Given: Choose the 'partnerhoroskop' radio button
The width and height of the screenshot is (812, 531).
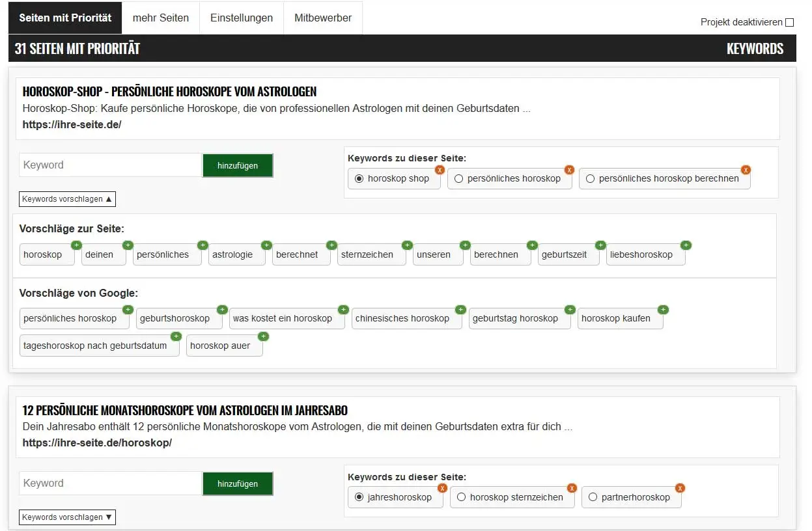Looking at the screenshot, I should tap(593, 497).
